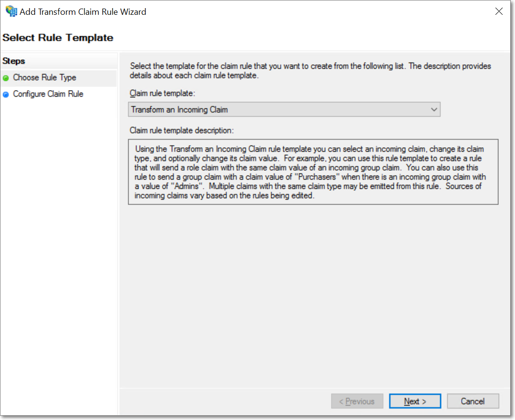Cancel the rule wizard
The height and width of the screenshot is (420, 515).
[x=473, y=401]
